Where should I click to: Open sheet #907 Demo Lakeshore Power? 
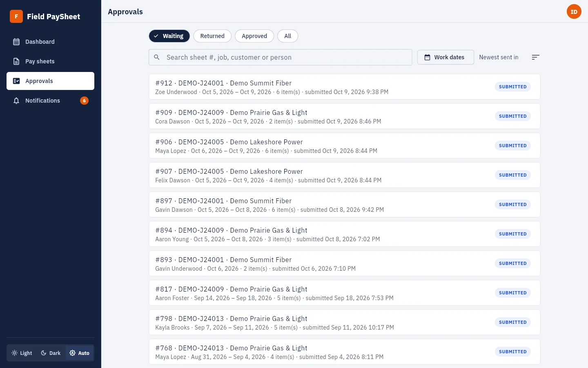(345, 175)
